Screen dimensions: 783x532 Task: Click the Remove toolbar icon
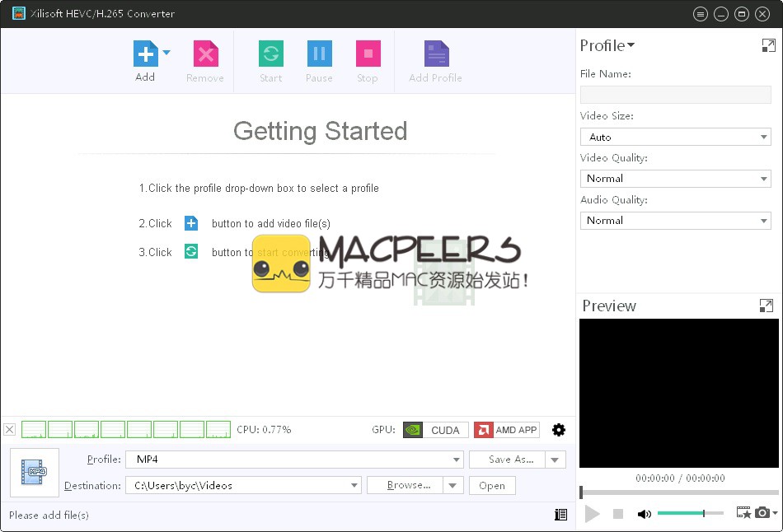(x=206, y=54)
